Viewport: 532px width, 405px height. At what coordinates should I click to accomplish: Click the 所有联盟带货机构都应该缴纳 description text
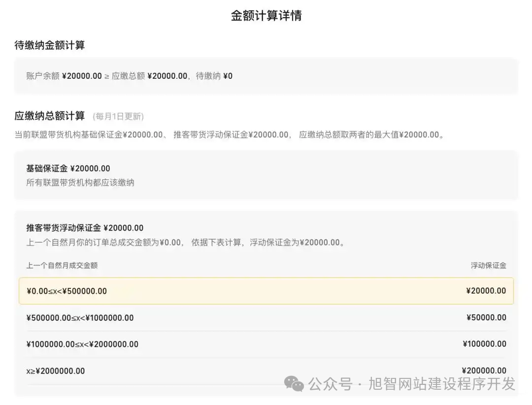(80, 182)
